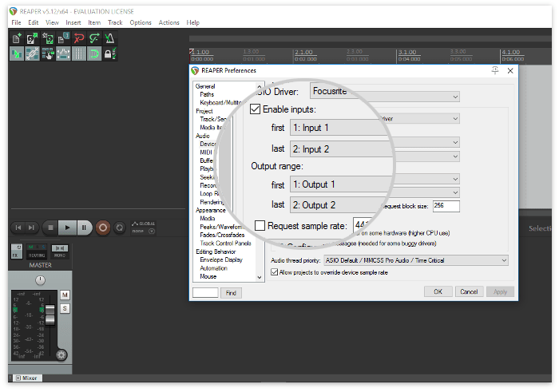
Task: Open the Options menu
Action: pyautogui.click(x=141, y=22)
